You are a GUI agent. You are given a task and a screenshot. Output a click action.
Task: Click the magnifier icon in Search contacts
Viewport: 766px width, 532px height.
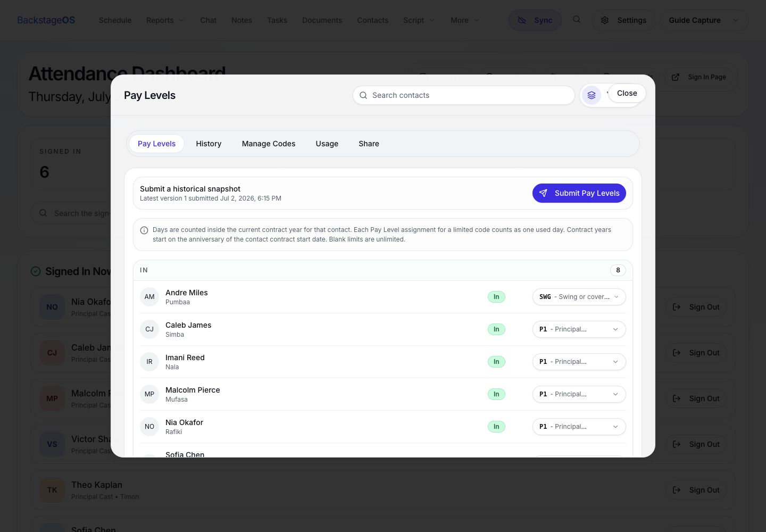click(363, 95)
